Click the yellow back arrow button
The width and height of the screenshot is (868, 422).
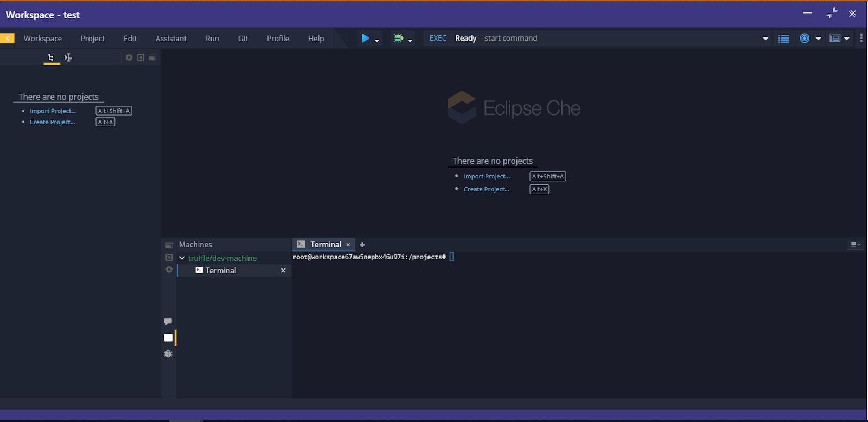click(x=7, y=38)
